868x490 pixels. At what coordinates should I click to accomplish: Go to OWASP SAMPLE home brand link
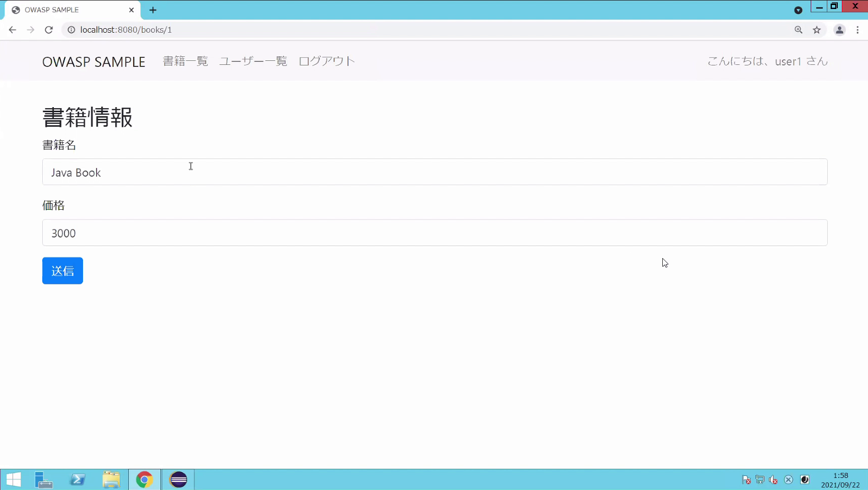coord(94,61)
